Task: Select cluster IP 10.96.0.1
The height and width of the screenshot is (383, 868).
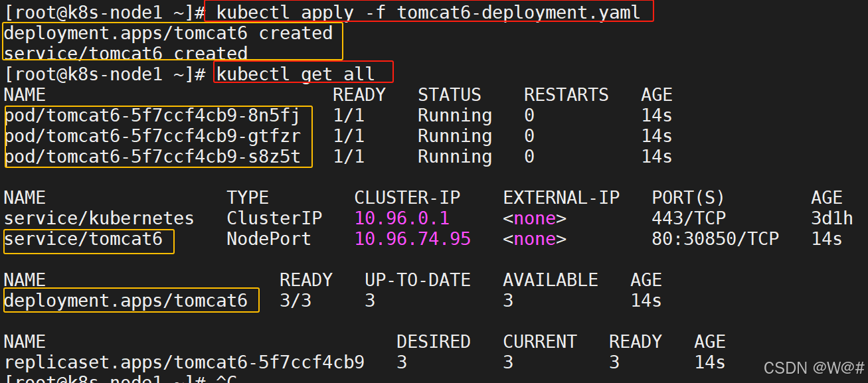Action: coord(402,218)
